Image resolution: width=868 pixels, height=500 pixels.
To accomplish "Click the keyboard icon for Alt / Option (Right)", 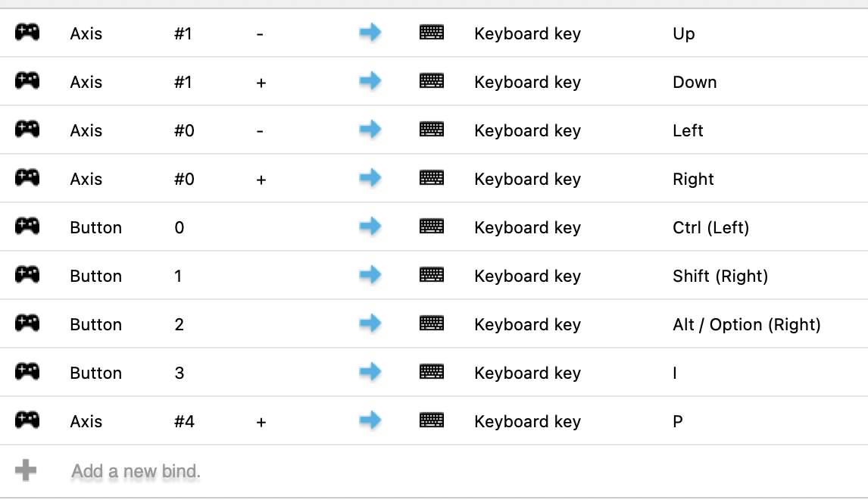I will click(432, 323).
